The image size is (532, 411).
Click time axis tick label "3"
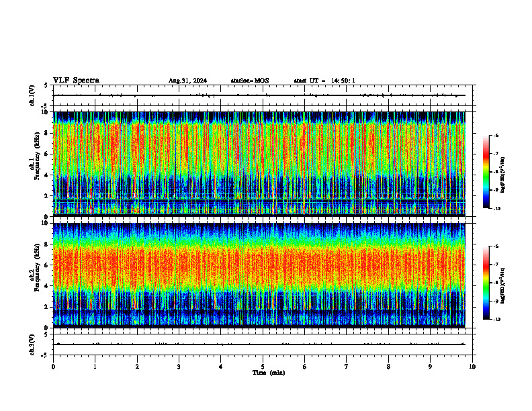click(x=179, y=367)
